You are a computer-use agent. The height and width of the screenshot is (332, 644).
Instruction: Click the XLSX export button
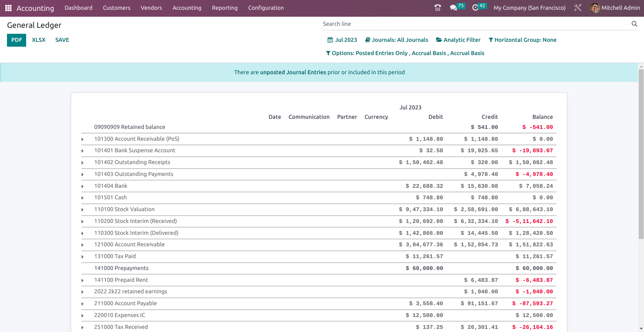[39, 40]
